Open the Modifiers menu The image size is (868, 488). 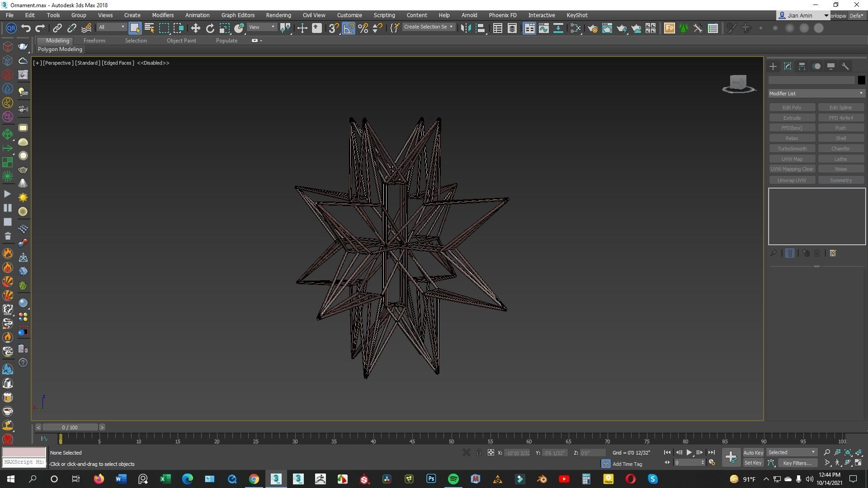(163, 15)
